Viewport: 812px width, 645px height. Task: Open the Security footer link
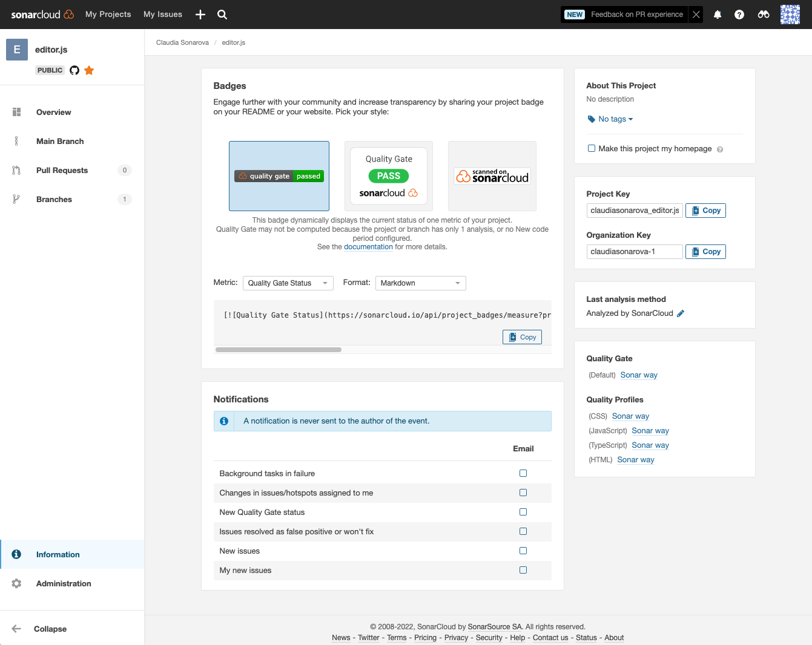point(489,638)
